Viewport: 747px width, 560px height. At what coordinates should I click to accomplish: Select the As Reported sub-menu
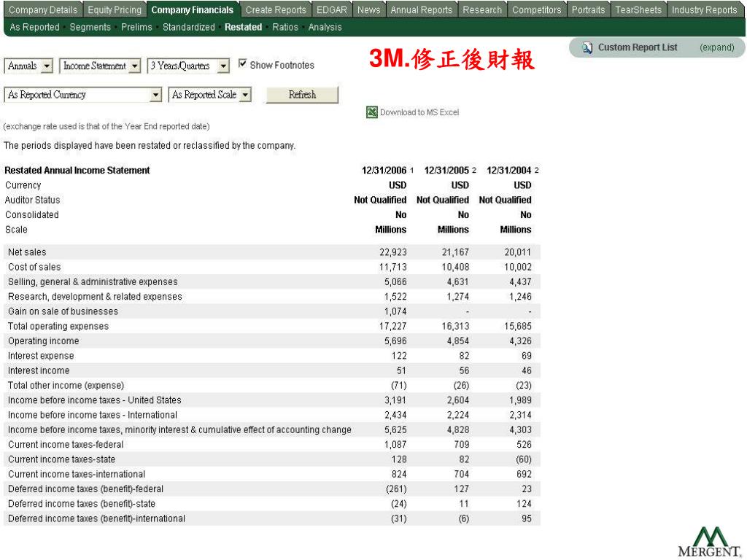34,27
